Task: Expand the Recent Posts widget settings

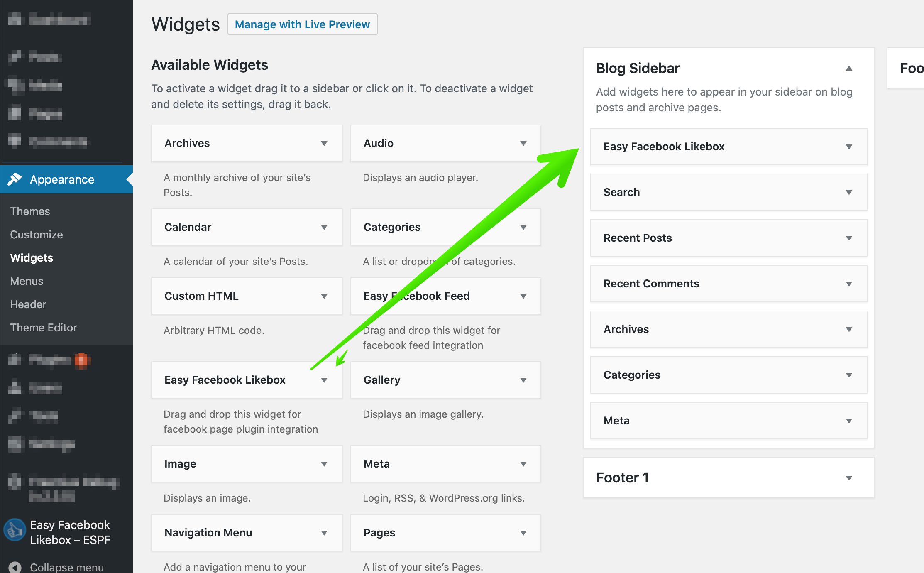Action: [849, 238]
